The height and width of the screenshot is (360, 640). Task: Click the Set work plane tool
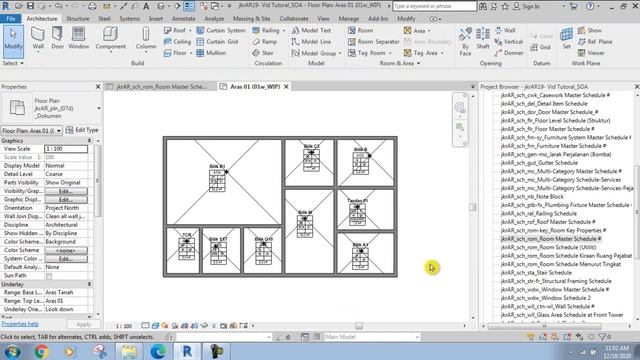pyautogui.click(x=567, y=39)
